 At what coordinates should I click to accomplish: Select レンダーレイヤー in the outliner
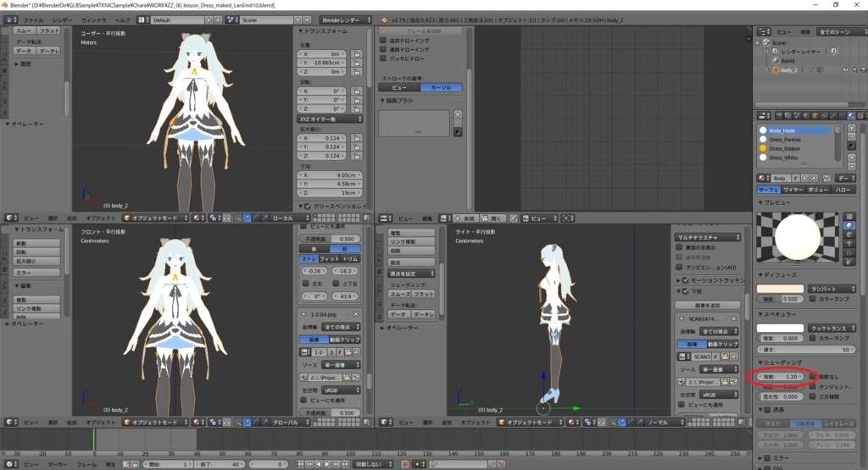[801, 52]
